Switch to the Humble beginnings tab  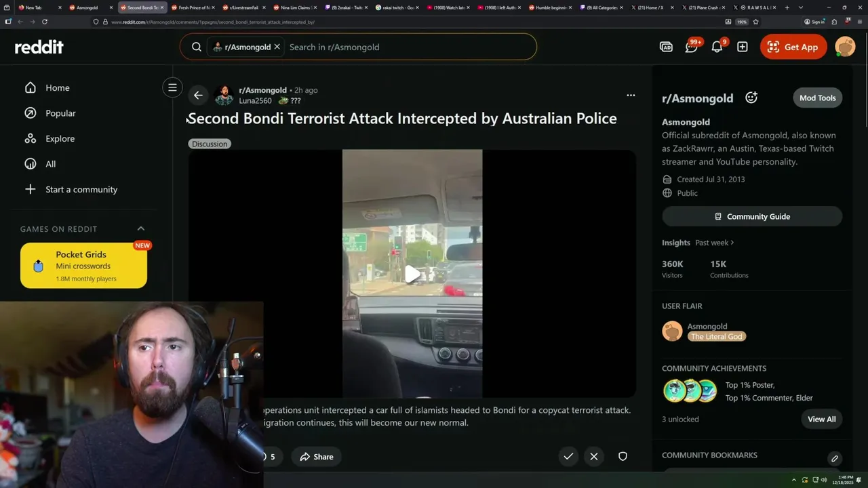click(x=550, y=7)
